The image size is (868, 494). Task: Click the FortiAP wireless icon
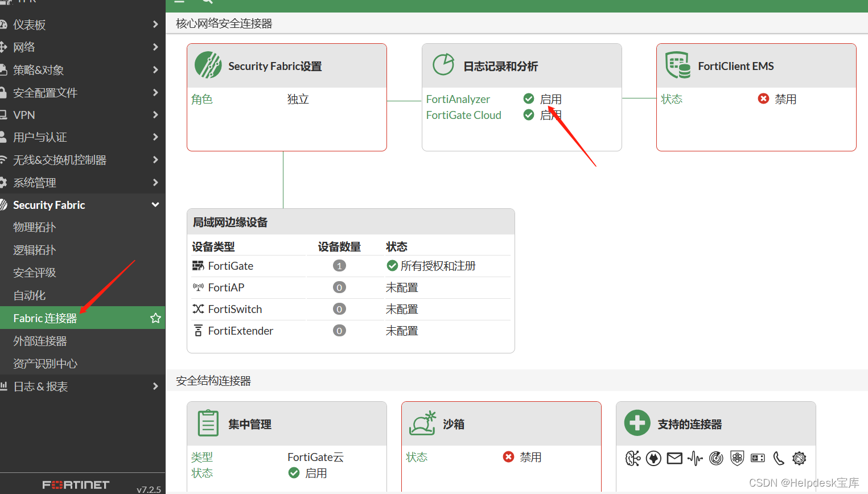(198, 287)
